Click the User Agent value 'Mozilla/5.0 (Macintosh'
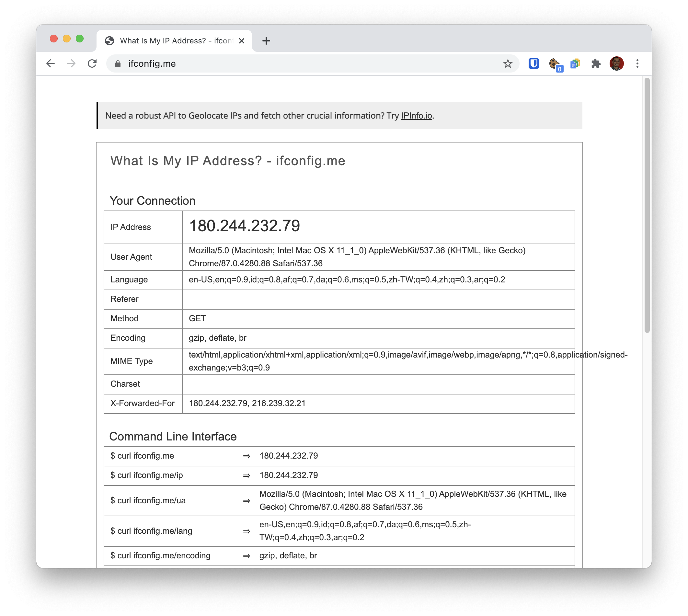This screenshot has height=616, width=688. pyautogui.click(x=357, y=257)
